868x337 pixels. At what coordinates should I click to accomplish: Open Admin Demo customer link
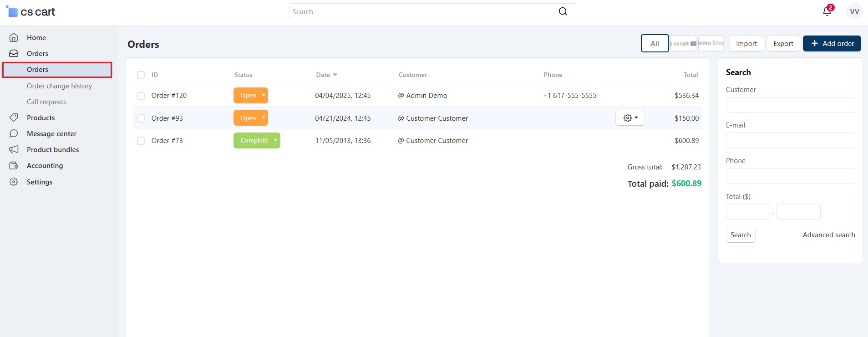click(426, 95)
